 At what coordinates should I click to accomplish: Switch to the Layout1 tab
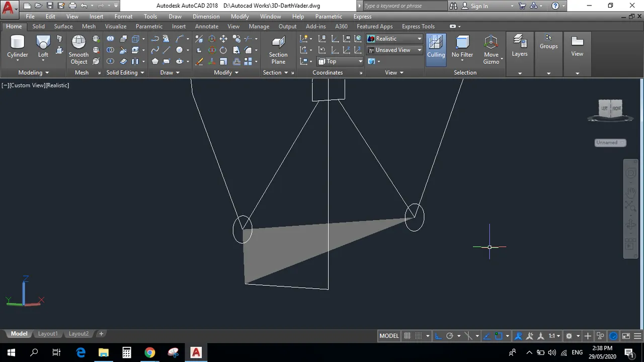pyautogui.click(x=48, y=334)
